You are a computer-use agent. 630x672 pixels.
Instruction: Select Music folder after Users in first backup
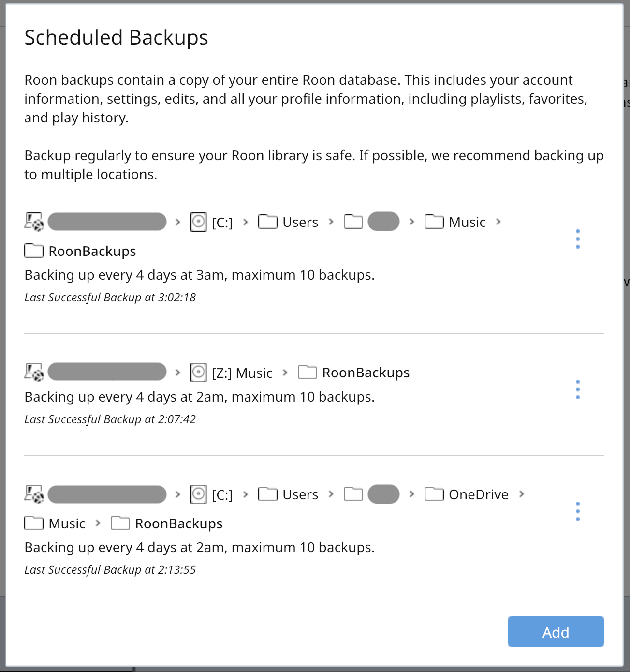(455, 222)
